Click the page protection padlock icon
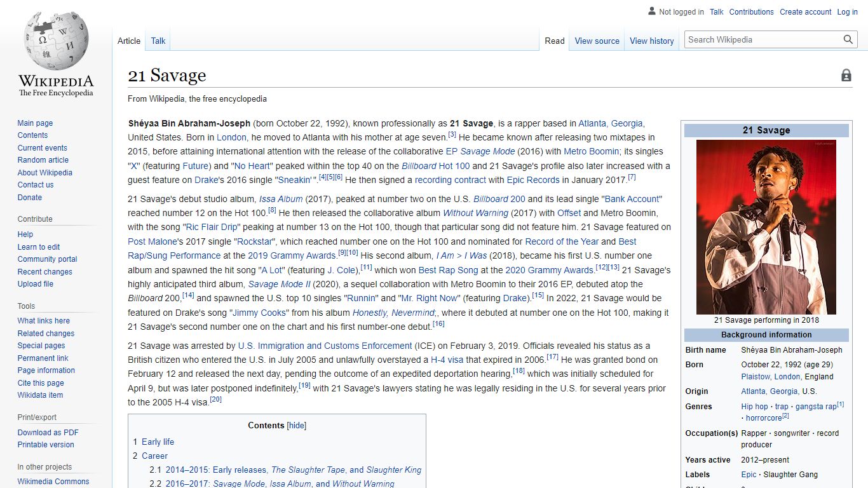Image resolution: width=868 pixels, height=488 pixels. point(846,76)
